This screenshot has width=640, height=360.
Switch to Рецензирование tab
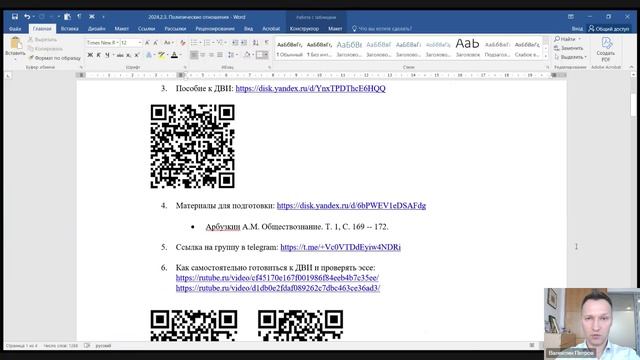(x=215, y=29)
